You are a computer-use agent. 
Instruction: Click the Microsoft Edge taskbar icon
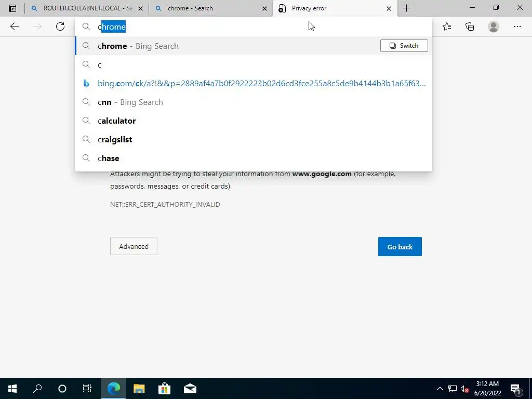click(x=114, y=389)
